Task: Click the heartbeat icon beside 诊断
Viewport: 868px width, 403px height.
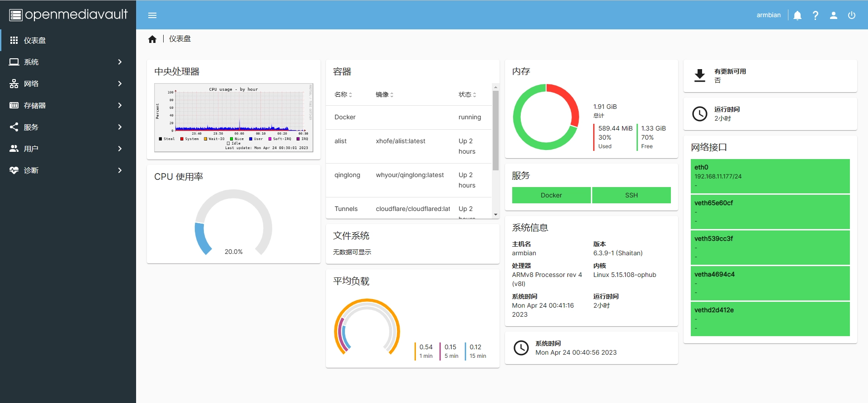Action: click(x=14, y=170)
